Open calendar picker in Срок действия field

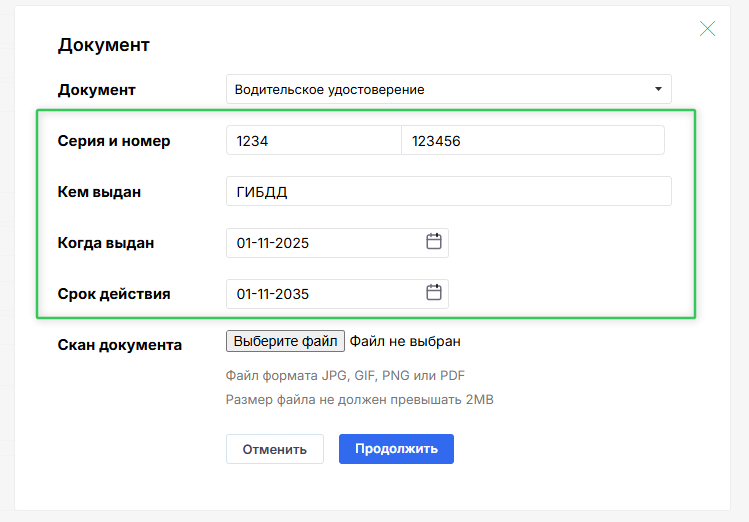[x=434, y=293]
